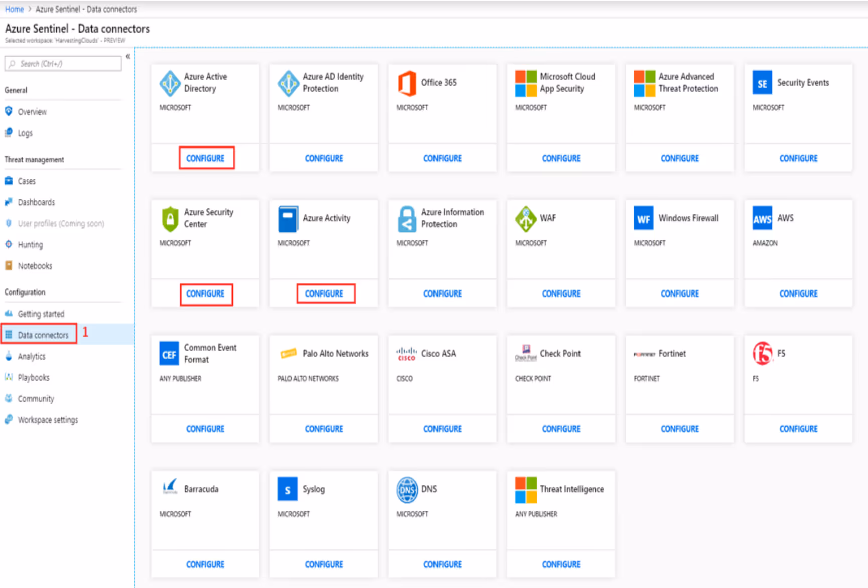
Task: Focus the sidebar Search input field
Action: coord(63,64)
